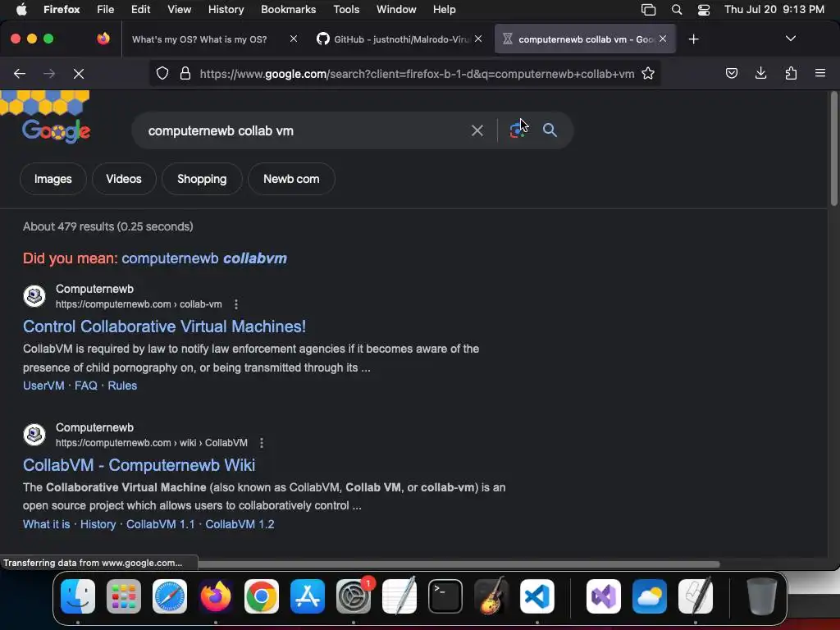This screenshot has height=630, width=840.
Task: Open the Google logo homepage
Action: pos(57,130)
